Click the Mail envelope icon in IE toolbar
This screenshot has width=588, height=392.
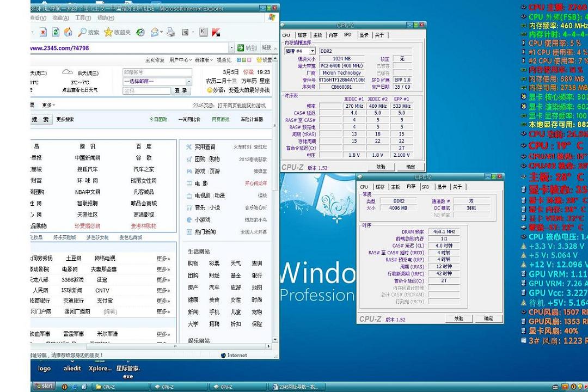(x=154, y=32)
